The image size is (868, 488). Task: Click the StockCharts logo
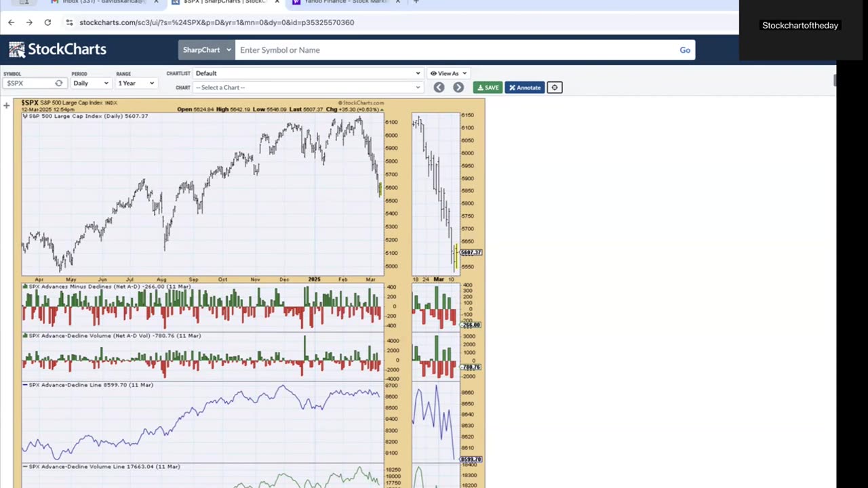pos(58,49)
